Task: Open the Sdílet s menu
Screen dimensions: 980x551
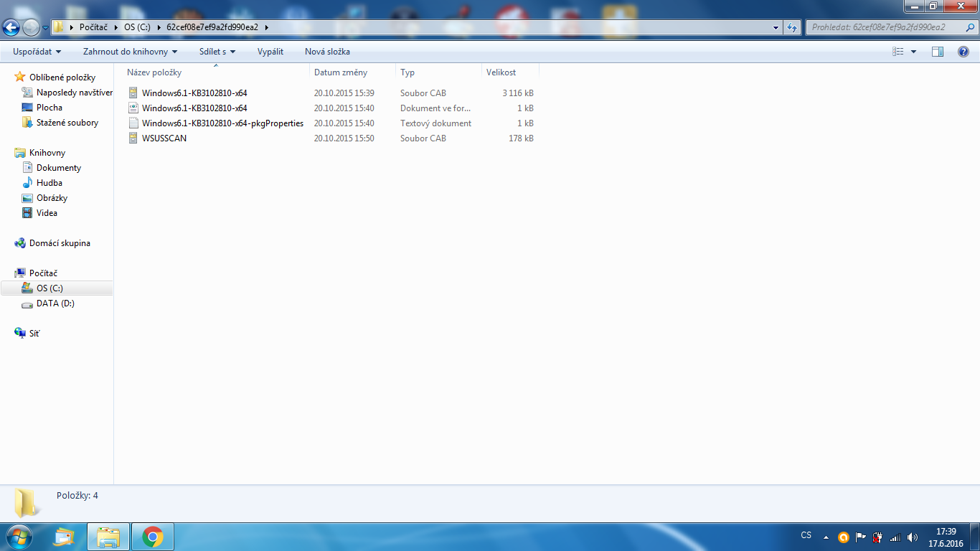Action: point(217,52)
